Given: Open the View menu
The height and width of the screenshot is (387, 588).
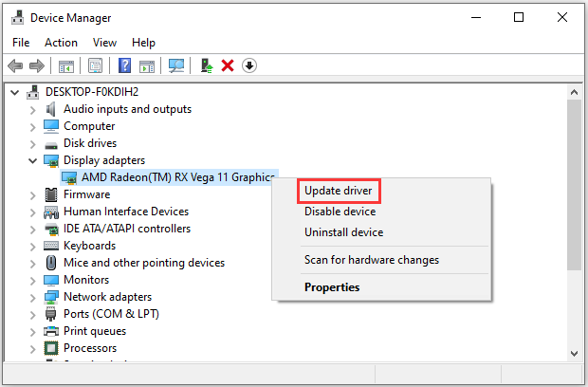Looking at the screenshot, I should pos(104,43).
